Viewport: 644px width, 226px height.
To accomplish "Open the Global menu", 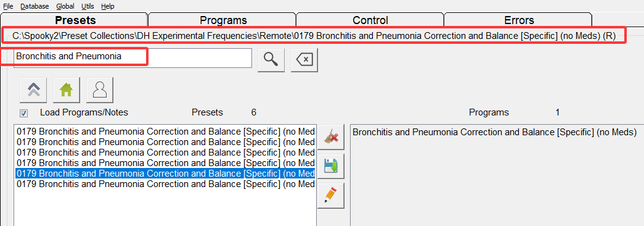I will (x=65, y=6).
